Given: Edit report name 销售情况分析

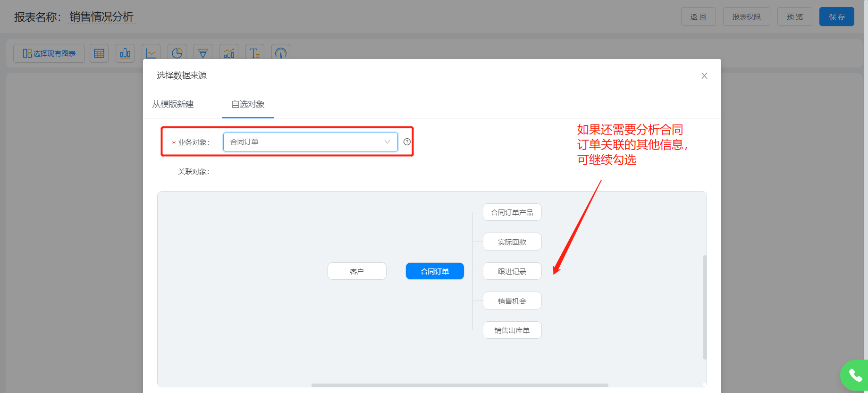Looking at the screenshot, I should pos(101,17).
